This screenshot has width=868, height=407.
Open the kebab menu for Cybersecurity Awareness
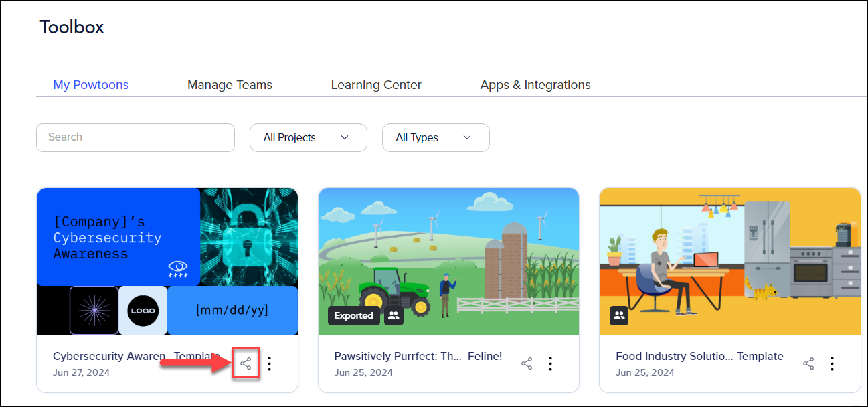pos(269,363)
